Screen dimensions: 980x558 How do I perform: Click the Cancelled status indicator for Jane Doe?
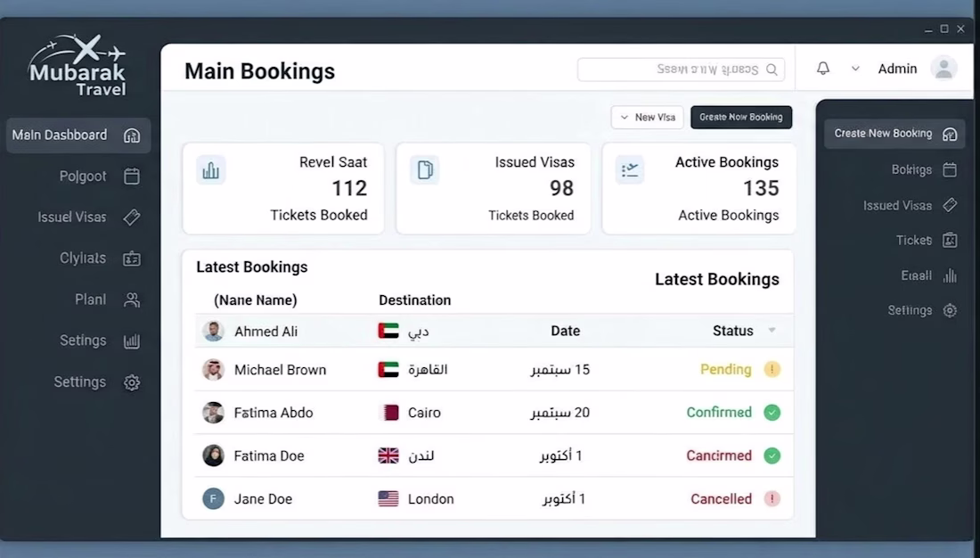[x=772, y=498]
